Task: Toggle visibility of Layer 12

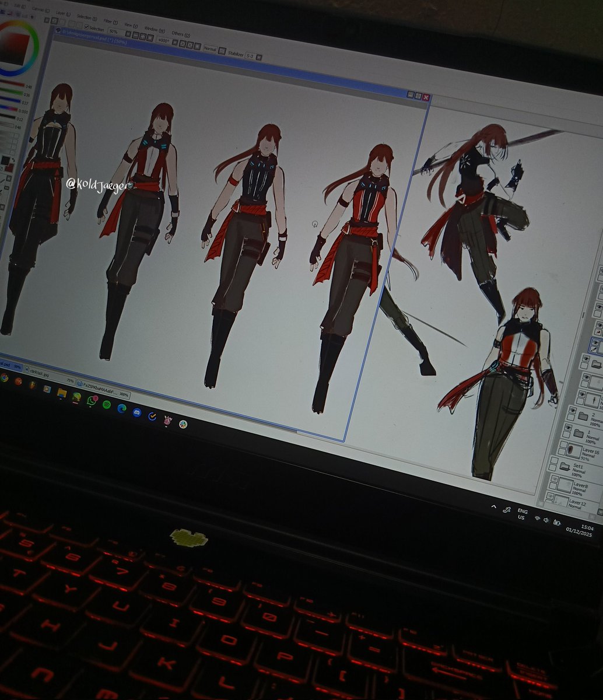Action: (550, 495)
